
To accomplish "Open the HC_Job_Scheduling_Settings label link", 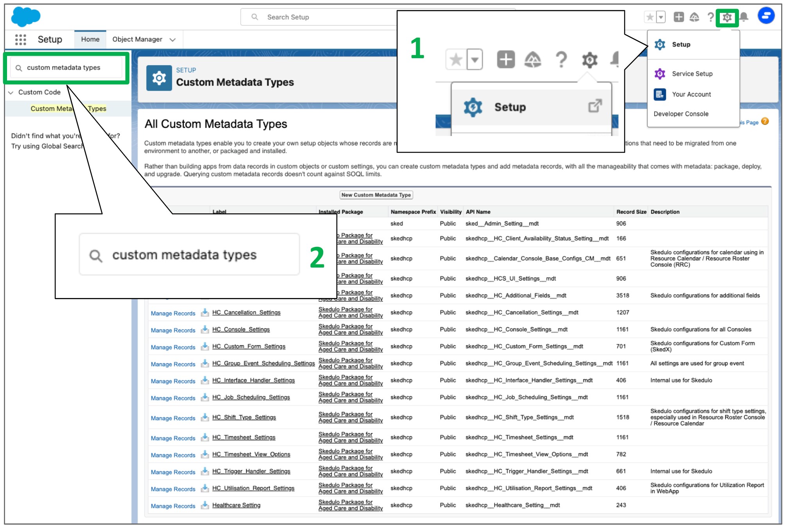I will (x=251, y=397).
